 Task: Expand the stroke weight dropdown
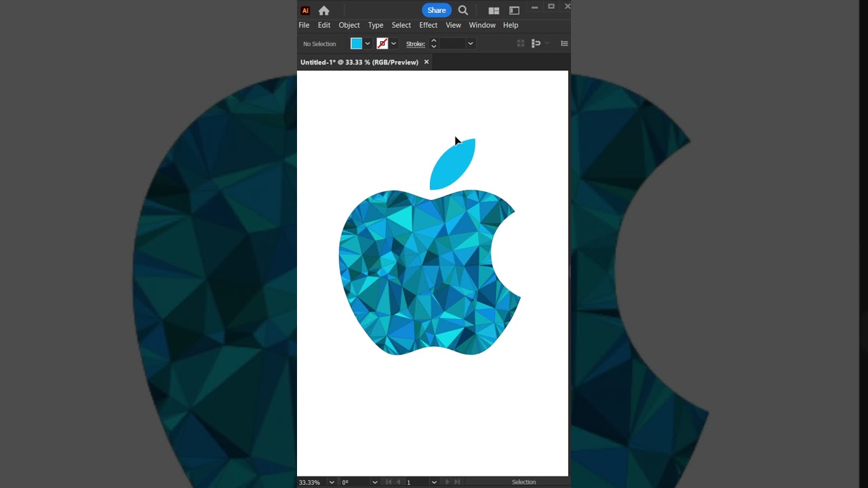(x=470, y=43)
